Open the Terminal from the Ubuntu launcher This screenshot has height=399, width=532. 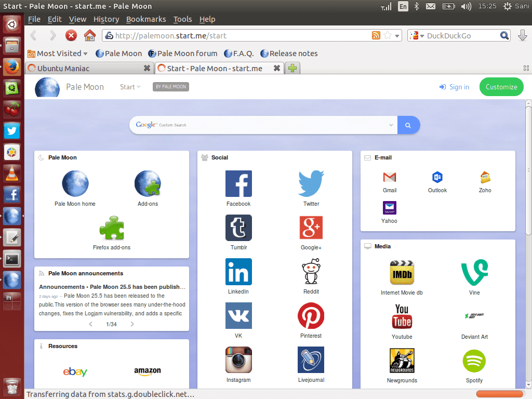pos(12,259)
